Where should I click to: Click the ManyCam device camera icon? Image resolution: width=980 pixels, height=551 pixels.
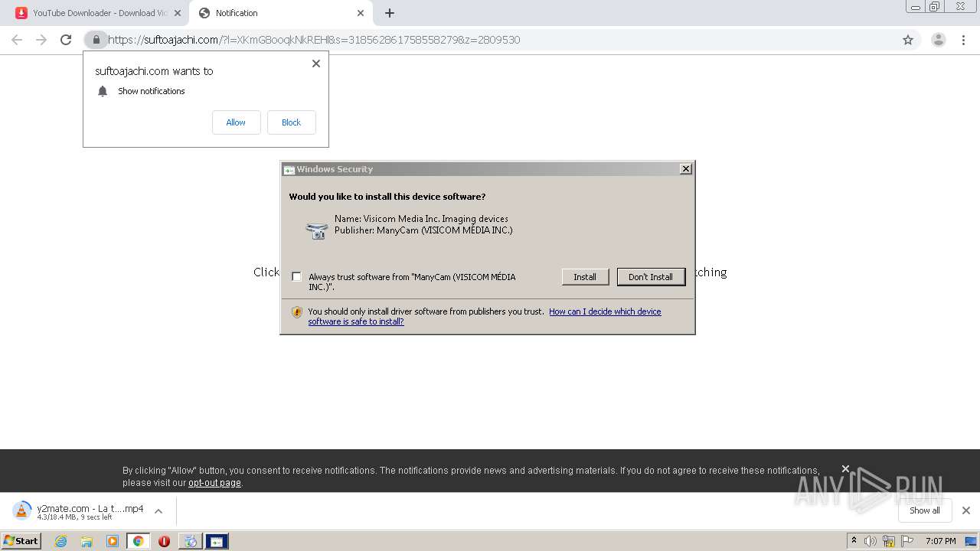(x=316, y=230)
